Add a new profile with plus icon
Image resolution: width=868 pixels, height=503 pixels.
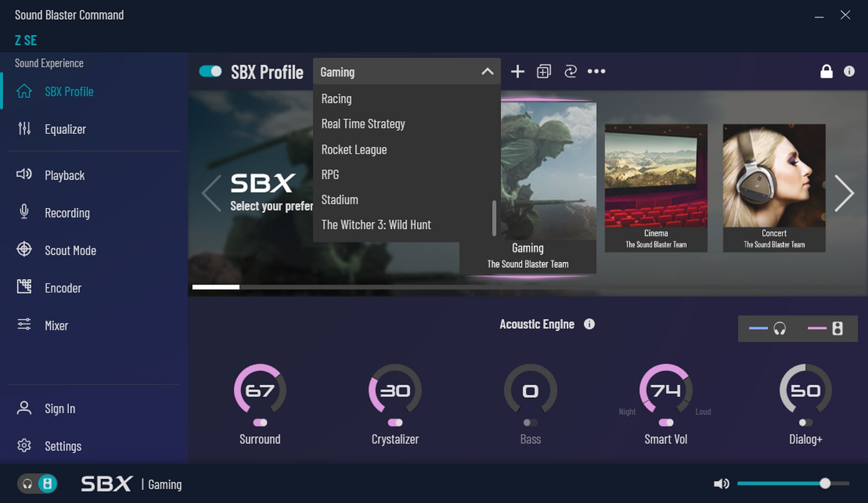(x=518, y=72)
